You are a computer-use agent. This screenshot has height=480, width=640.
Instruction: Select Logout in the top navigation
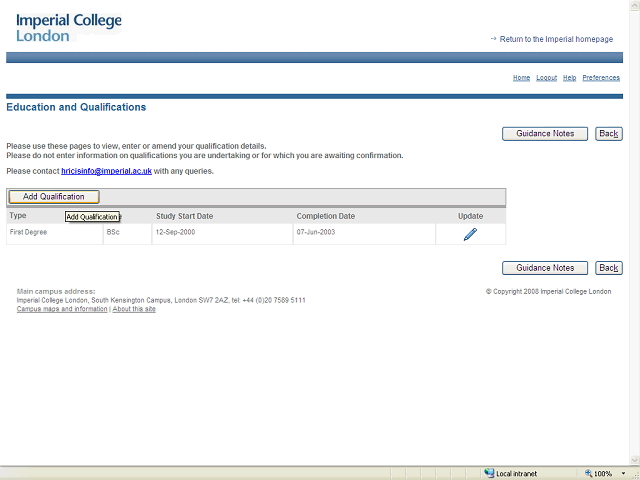tap(546, 78)
